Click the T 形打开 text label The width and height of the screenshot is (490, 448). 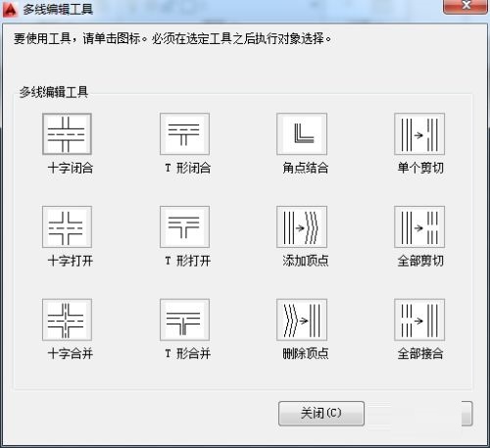pos(187,261)
